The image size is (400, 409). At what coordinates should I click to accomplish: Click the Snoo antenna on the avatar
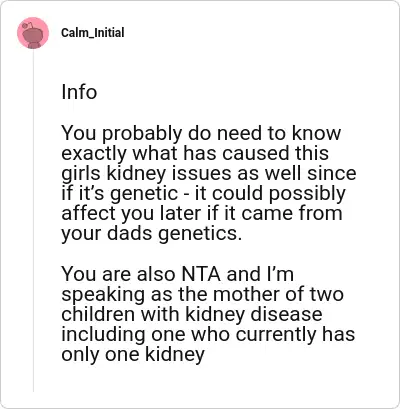pyautogui.click(x=30, y=24)
